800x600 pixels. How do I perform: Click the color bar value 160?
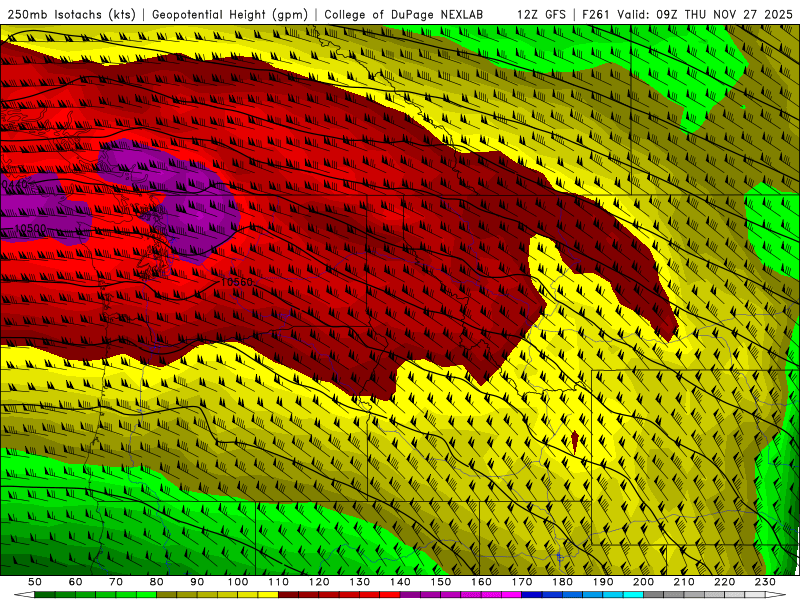pyautogui.click(x=481, y=582)
